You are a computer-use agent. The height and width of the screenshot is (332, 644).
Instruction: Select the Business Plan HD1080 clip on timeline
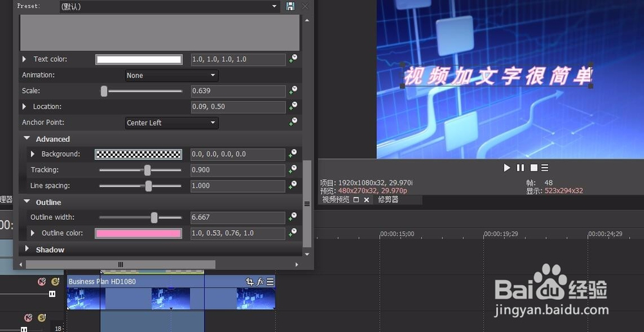point(171,292)
